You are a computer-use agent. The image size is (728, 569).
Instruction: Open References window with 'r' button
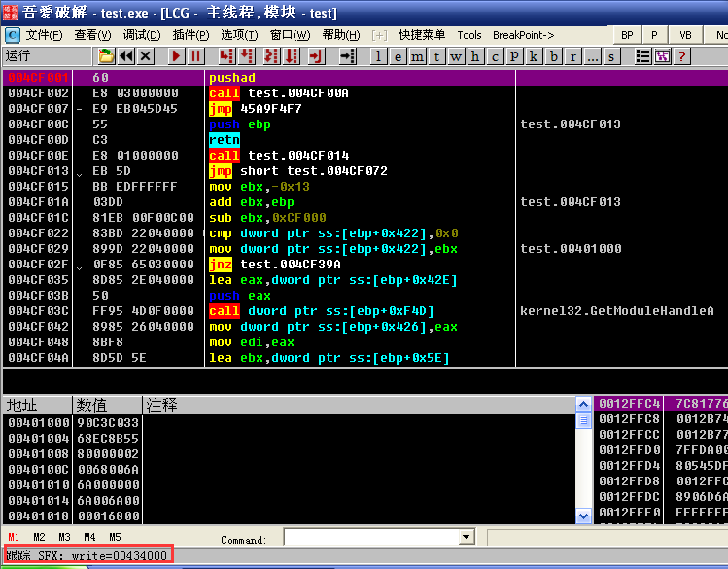(x=572, y=56)
